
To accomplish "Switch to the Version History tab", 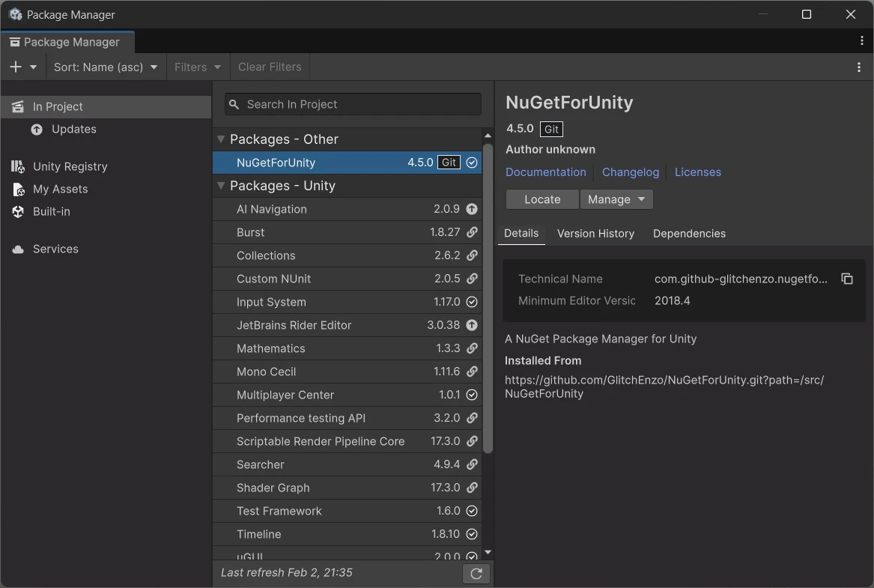I will [595, 233].
